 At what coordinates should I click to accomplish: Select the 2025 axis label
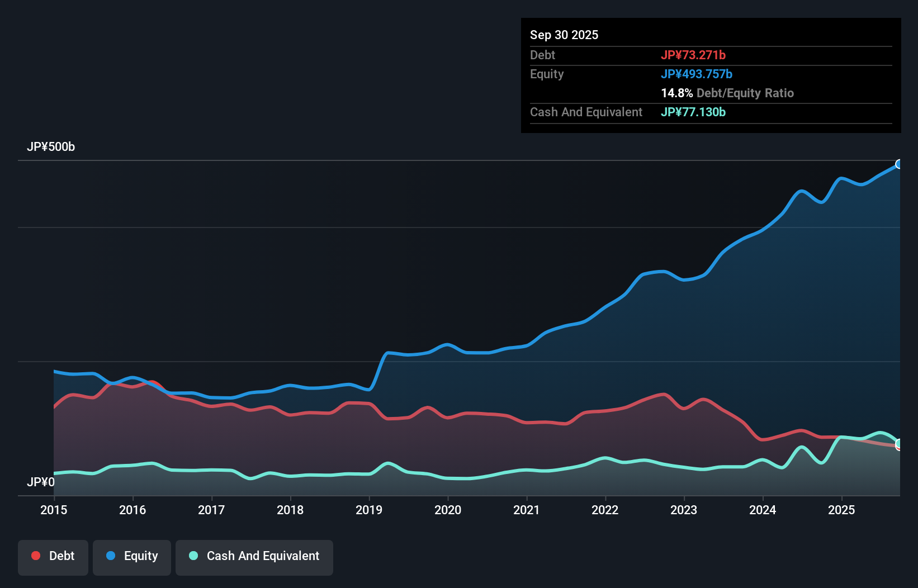tap(841, 510)
